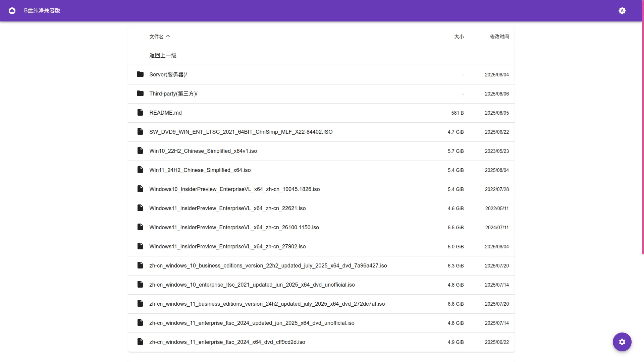
Task: Go back via 返回上一级 row
Action: click(x=163, y=56)
